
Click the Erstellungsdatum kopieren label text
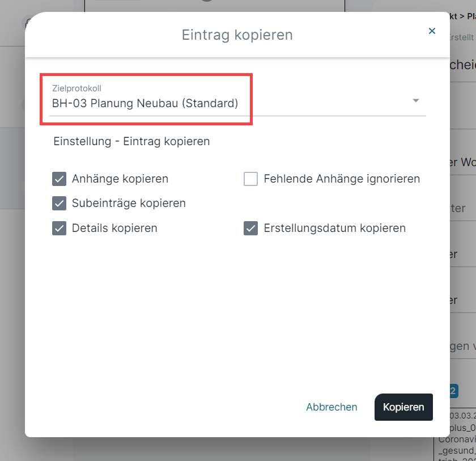point(334,228)
